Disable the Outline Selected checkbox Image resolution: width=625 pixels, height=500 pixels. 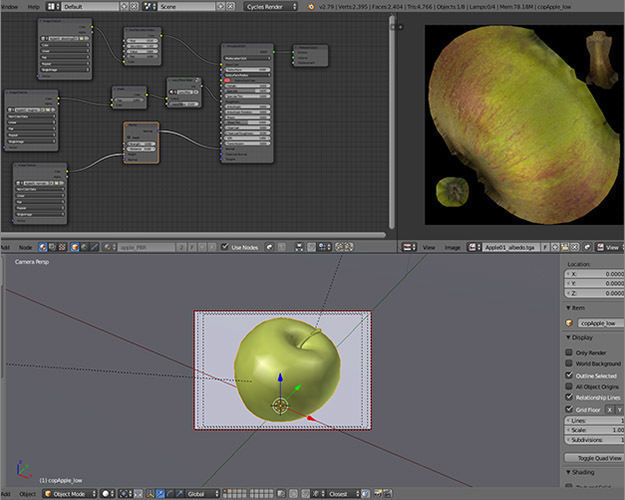(569, 375)
